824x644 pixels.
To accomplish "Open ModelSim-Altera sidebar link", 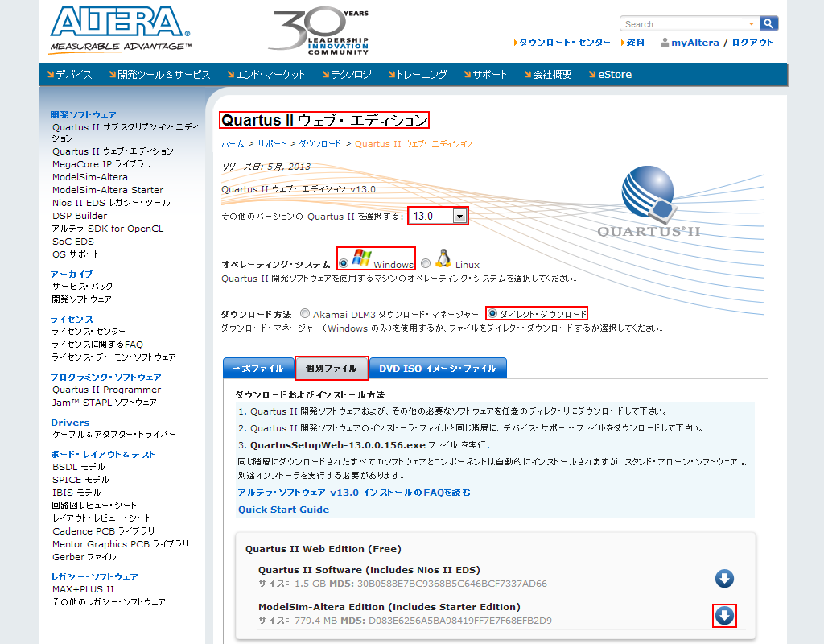I will click(x=90, y=177).
